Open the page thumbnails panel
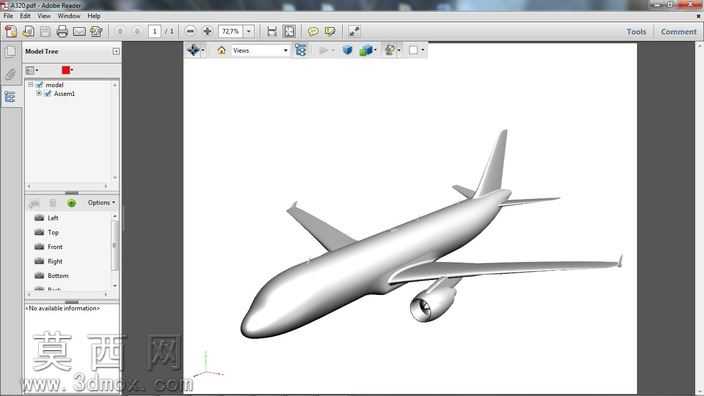The height and width of the screenshot is (396, 704). pyautogui.click(x=10, y=52)
